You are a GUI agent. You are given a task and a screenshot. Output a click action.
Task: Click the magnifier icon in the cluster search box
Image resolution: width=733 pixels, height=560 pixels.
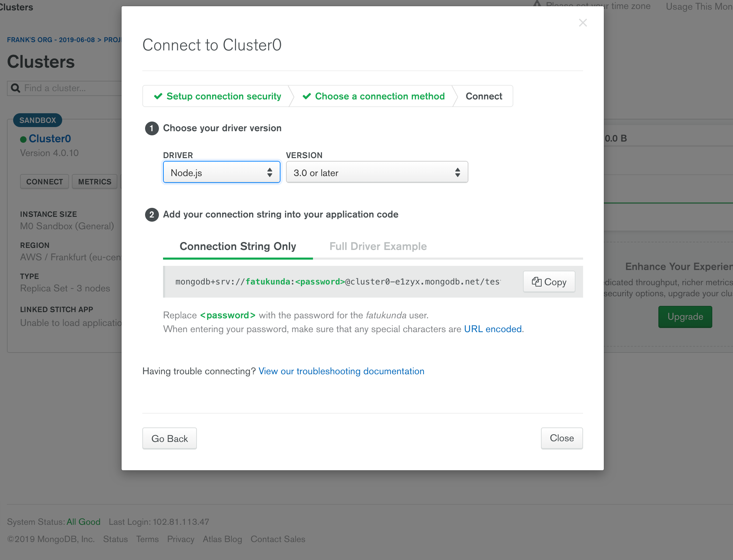pos(16,88)
